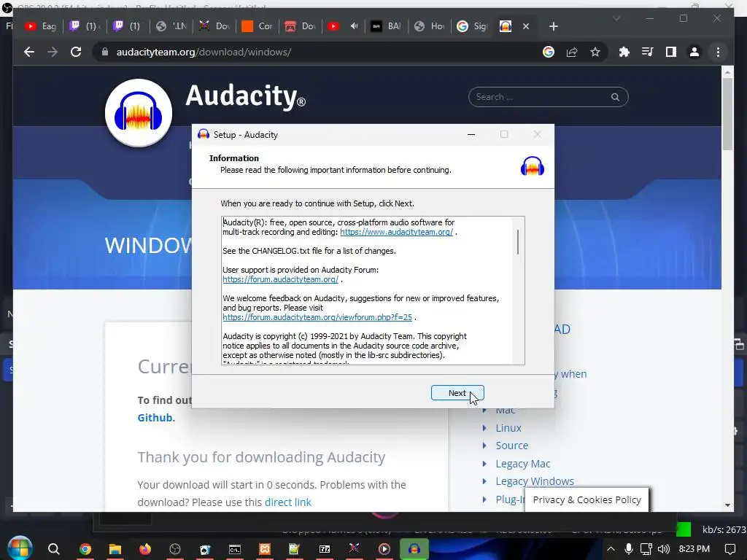
Task: Click Chrome forward navigation arrow
Action: coord(53,52)
